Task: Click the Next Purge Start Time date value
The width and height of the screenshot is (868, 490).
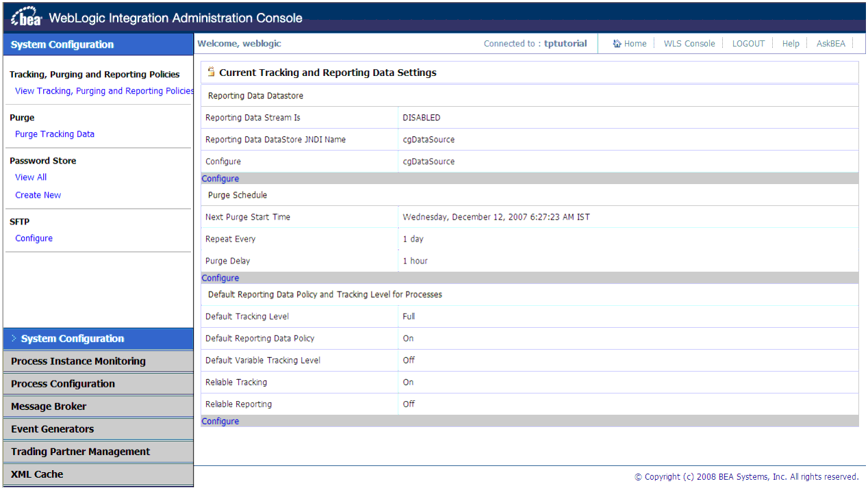Action: tap(496, 217)
